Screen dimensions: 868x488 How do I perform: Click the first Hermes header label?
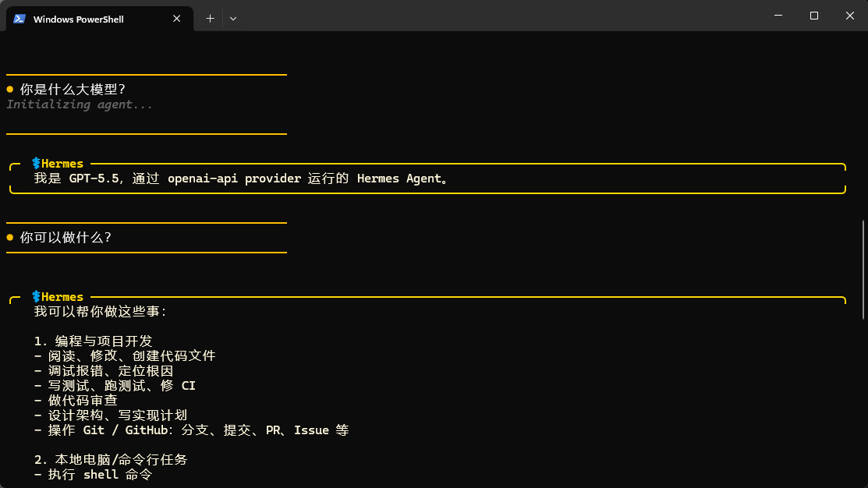pos(62,164)
